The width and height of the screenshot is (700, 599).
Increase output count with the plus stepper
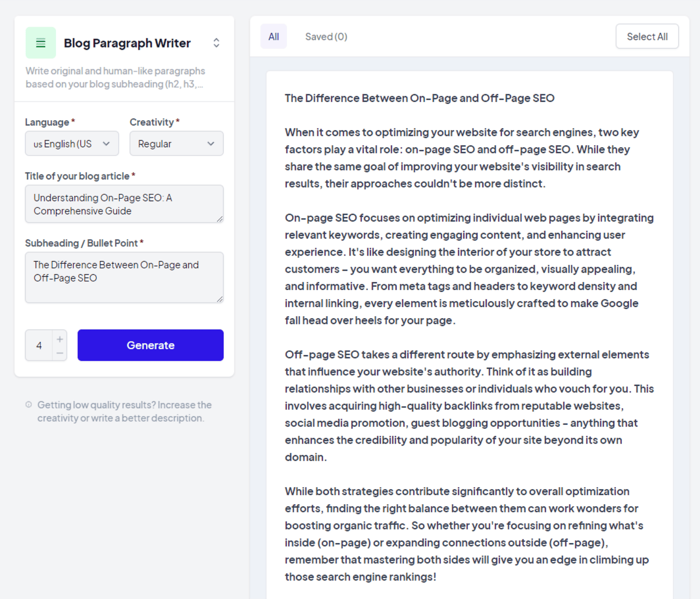pos(59,339)
